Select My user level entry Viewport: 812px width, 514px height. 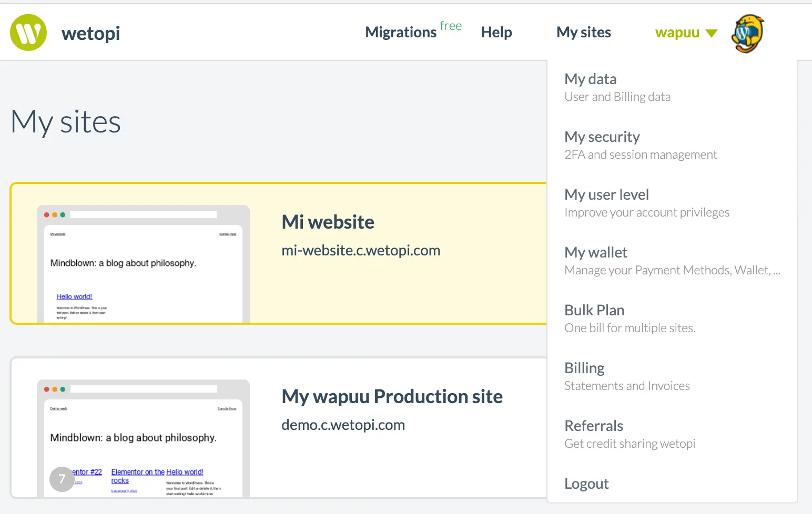coord(606,194)
